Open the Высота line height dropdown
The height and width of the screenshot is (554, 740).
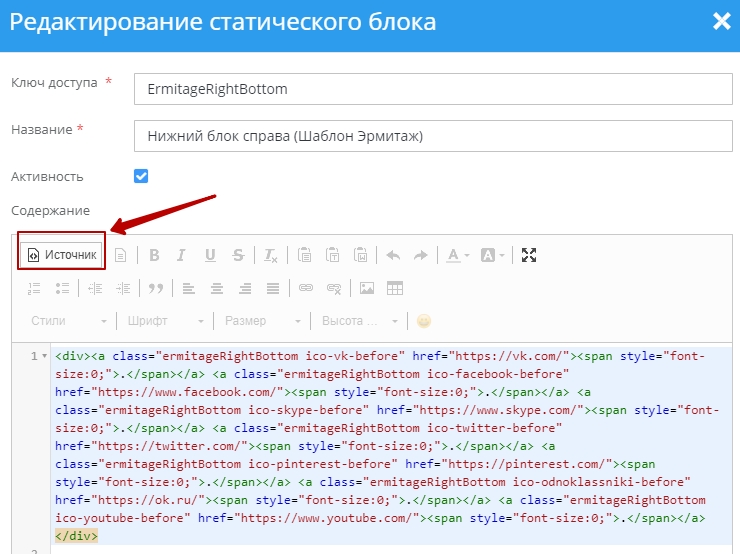(x=359, y=321)
